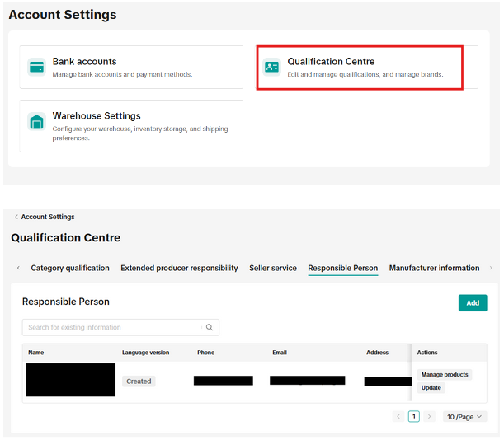This screenshot has height=440, width=504.
Task: Click the Responsible Person section heading
Action: 66,302
